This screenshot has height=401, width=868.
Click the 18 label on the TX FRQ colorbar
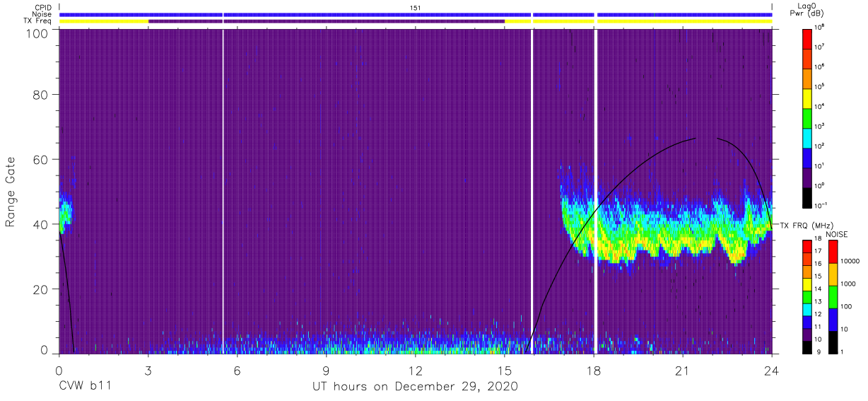pos(819,240)
